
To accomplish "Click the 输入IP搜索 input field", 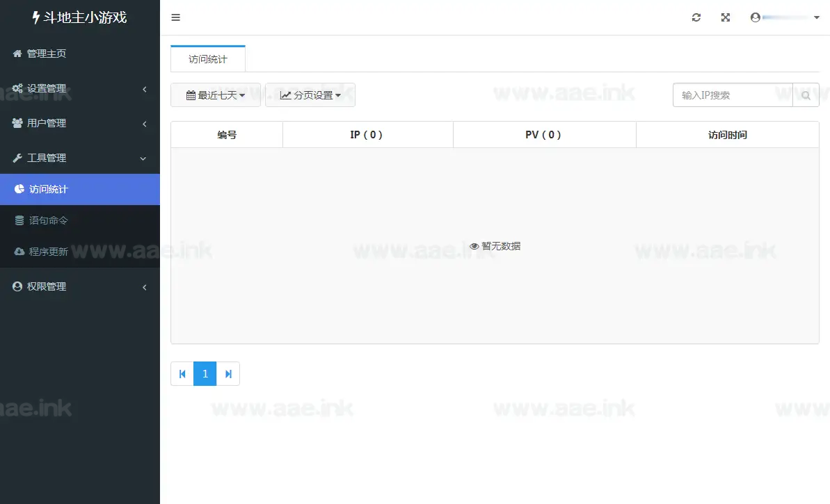I will [x=733, y=95].
